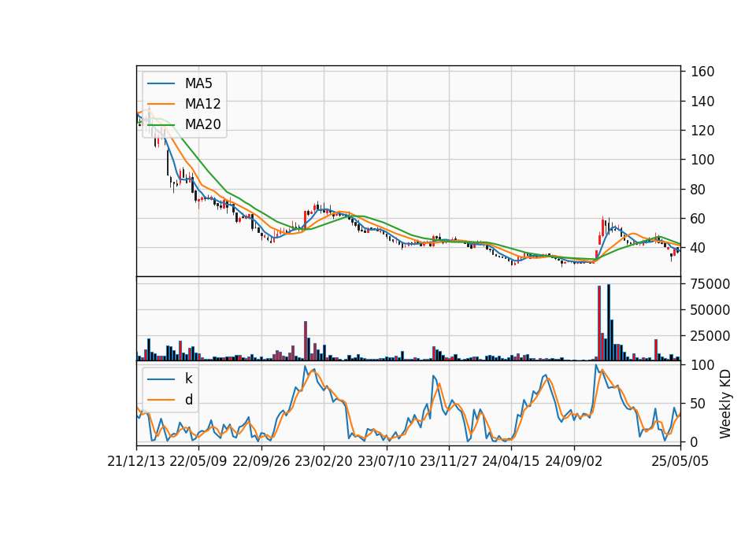Click the 80 price axis label
This screenshot has width=756, height=543.
699,190
